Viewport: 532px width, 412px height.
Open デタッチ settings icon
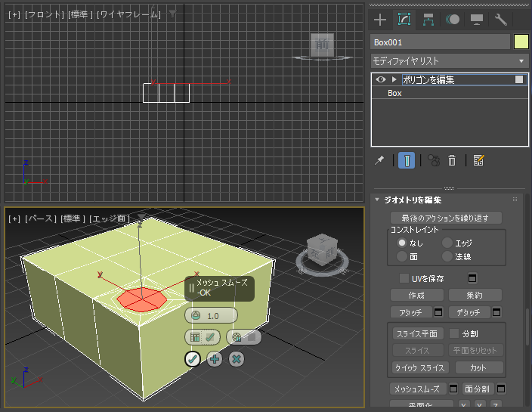click(x=496, y=312)
